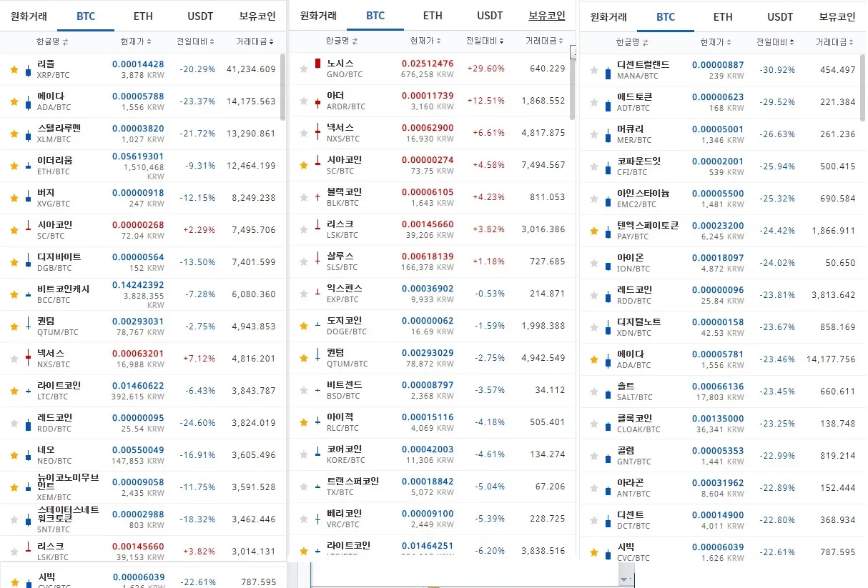Screen dimensions: 868x588
Task: Click the candlestick icon beside 블랙코인 BLK/BTC
Action: 317,197
